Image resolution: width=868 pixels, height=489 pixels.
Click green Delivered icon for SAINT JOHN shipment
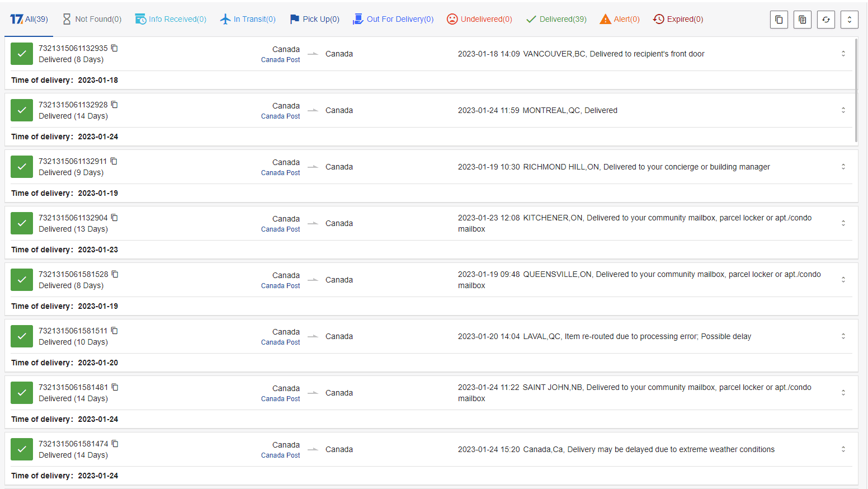point(21,392)
